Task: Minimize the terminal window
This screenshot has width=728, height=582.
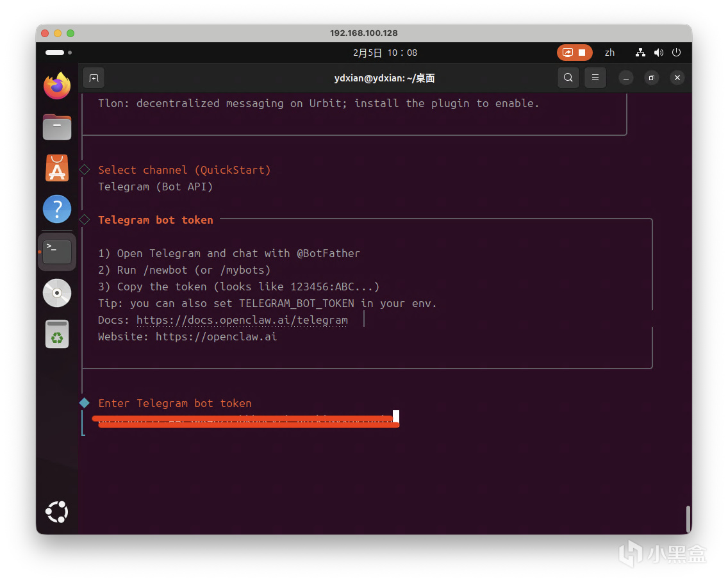Action: click(626, 78)
